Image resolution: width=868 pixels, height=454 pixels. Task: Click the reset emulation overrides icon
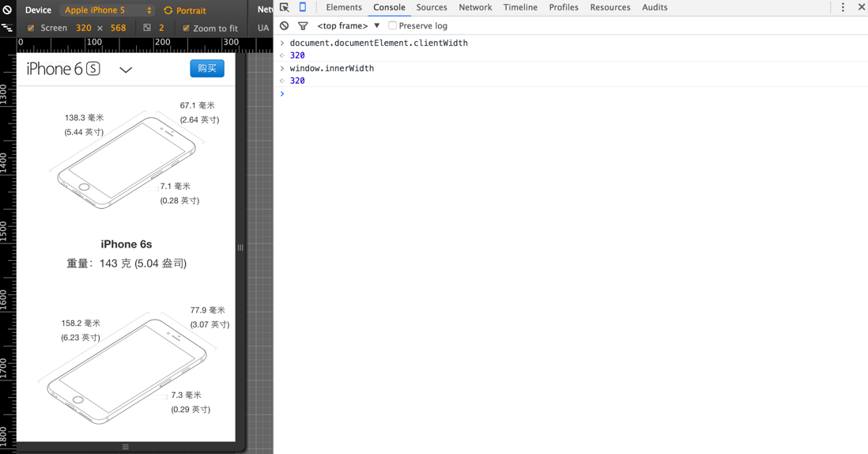click(7, 10)
